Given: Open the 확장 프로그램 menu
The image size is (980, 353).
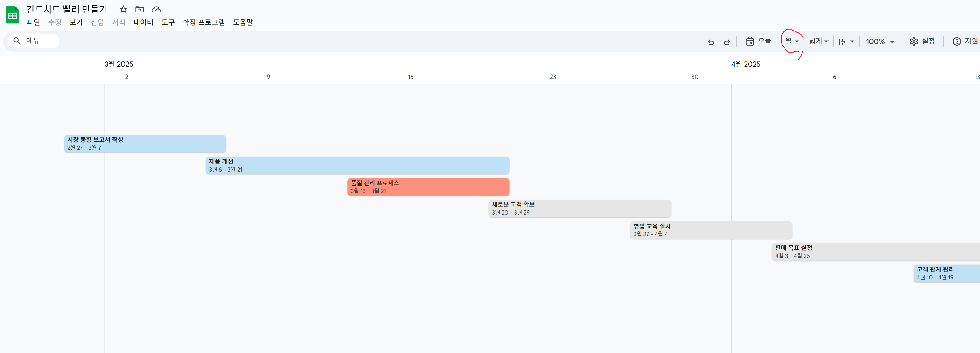Looking at the screenshot, I should (x=204, y=22).
